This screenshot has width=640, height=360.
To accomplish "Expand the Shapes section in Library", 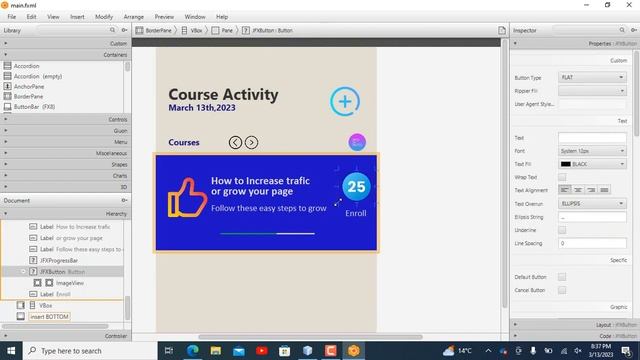I will tap(65, 164).
